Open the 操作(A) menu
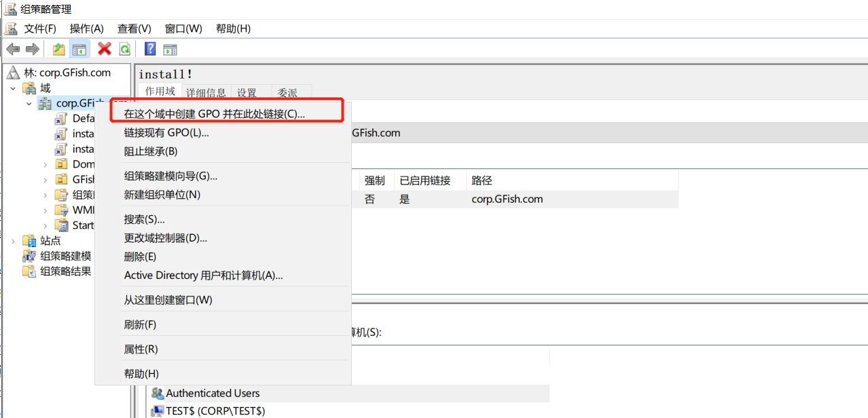 [86, 28]
